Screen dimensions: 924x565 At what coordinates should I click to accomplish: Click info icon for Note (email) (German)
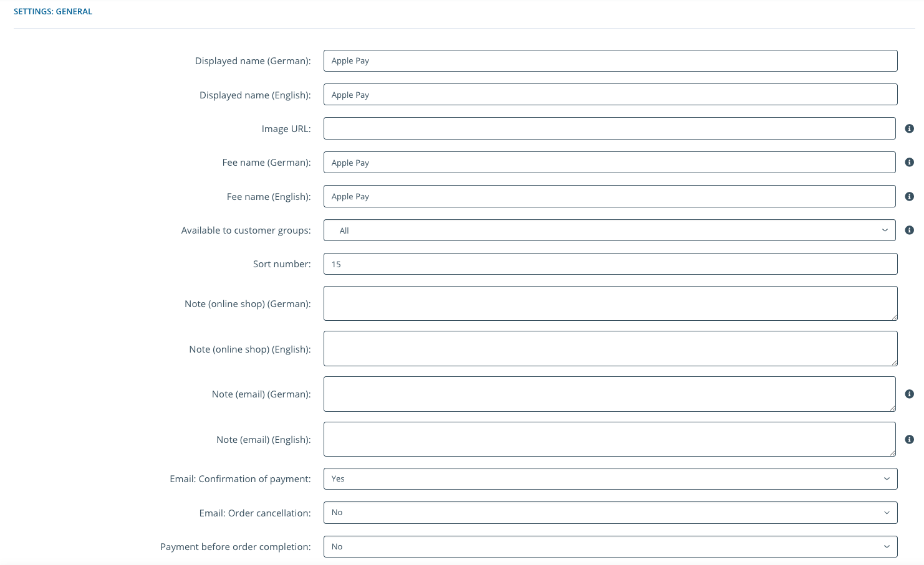910,394
